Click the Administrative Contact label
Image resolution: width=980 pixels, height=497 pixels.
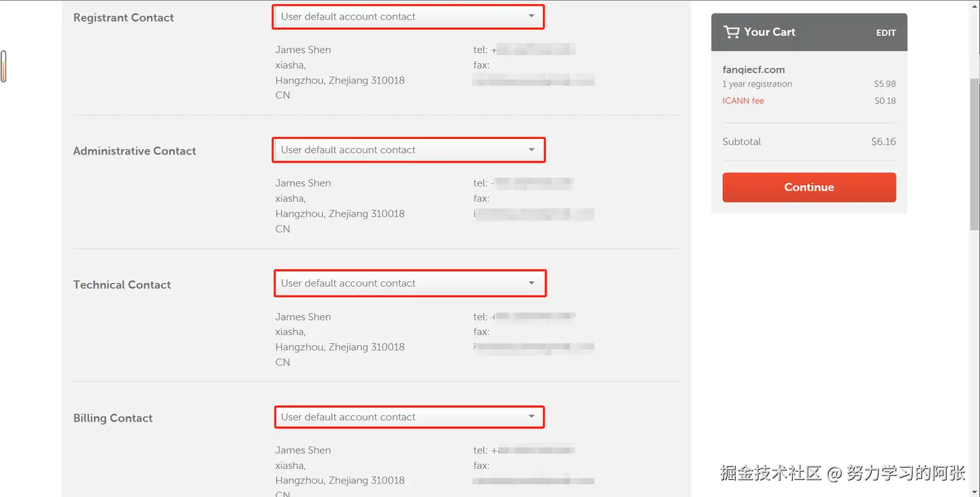coord(134,151)
